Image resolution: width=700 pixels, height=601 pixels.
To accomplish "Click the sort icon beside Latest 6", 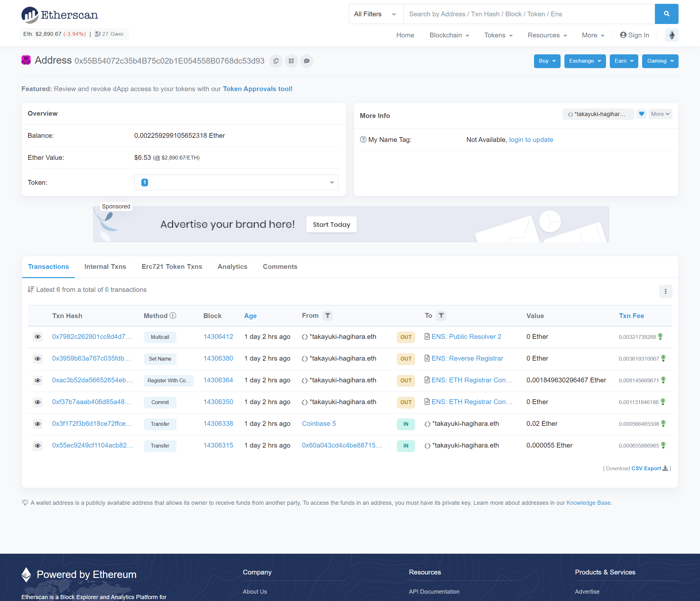I will pyautogui.click(x=31, y=289).
